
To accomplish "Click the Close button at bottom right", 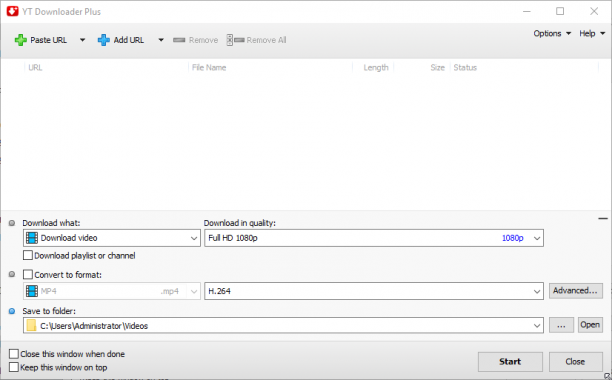I will [x=575, y=362].
